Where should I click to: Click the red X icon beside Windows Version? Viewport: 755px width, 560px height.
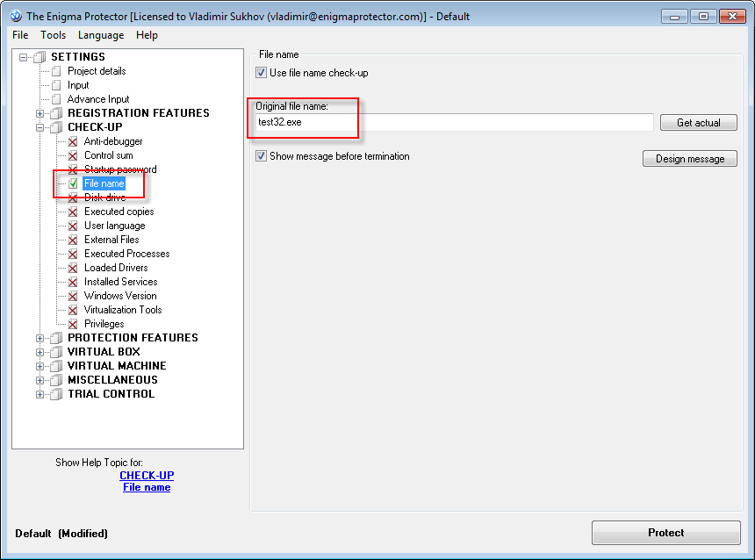(73, 296)
